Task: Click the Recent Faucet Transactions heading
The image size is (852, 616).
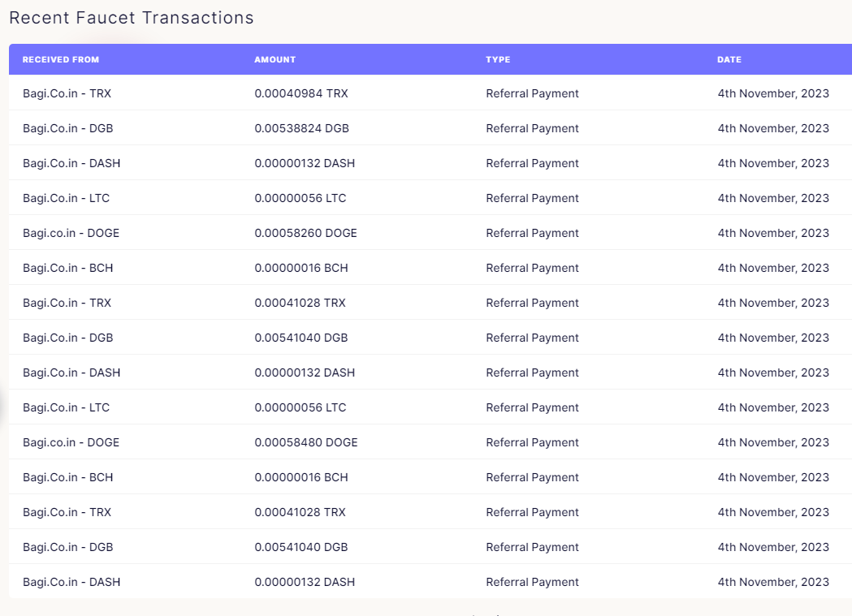Action: 132,17
